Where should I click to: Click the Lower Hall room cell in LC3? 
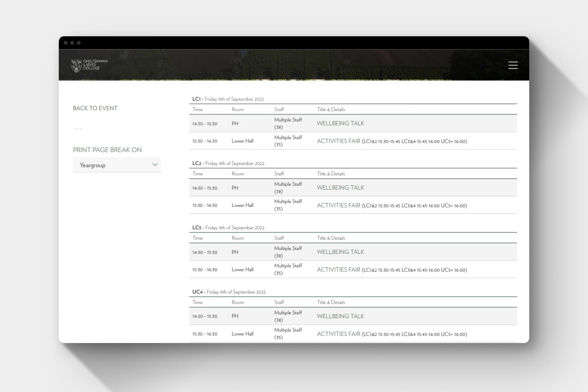click(x=243, y=269)
